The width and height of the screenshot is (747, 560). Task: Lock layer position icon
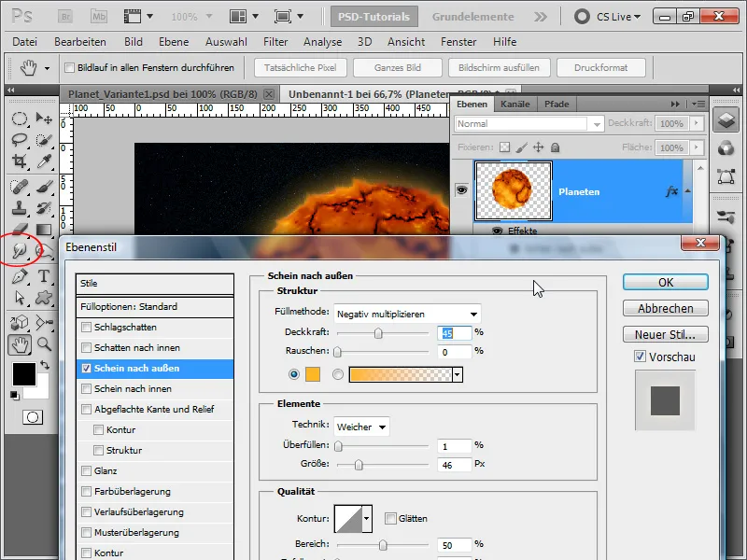538,147
